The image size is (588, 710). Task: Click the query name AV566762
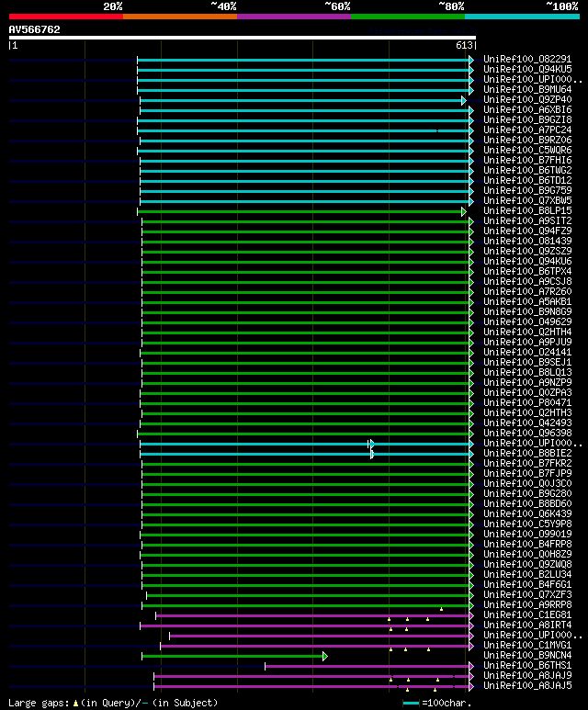(x=34, y=30)
